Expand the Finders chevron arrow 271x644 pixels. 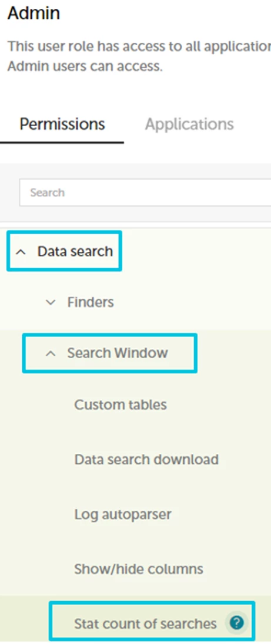click(51, 303)
